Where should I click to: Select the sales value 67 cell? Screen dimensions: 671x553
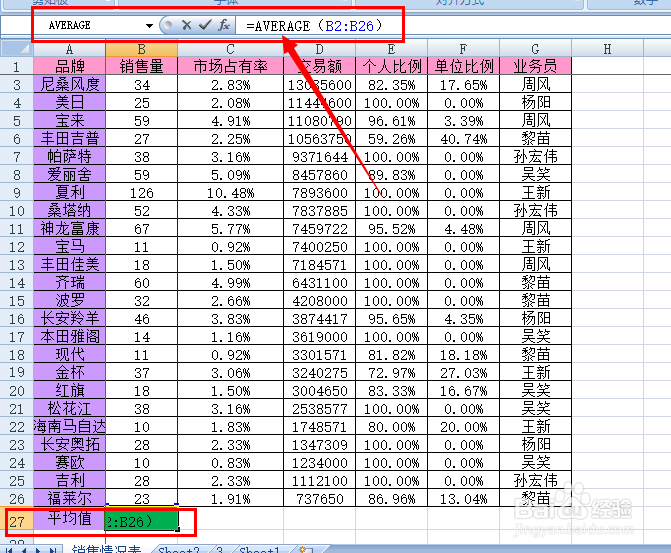(142, 229)
